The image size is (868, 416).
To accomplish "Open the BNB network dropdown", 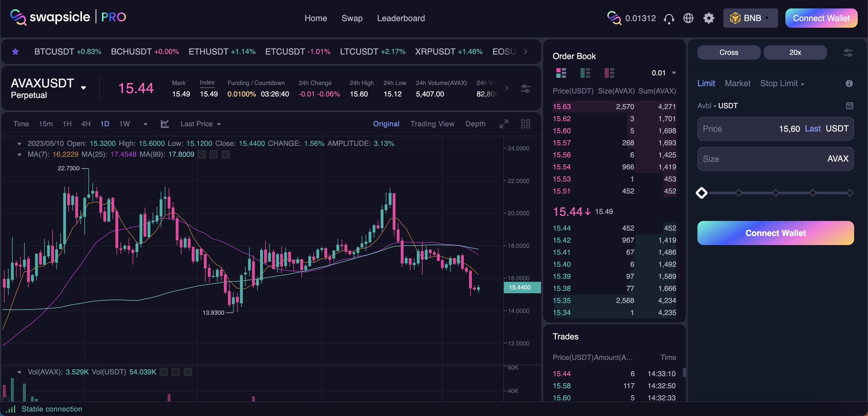I will (750, 18).
